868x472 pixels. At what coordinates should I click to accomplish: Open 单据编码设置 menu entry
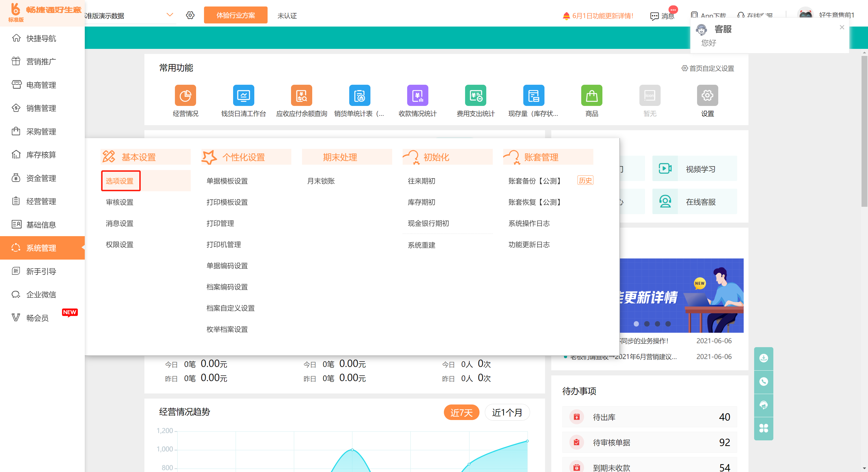point(227,266)
